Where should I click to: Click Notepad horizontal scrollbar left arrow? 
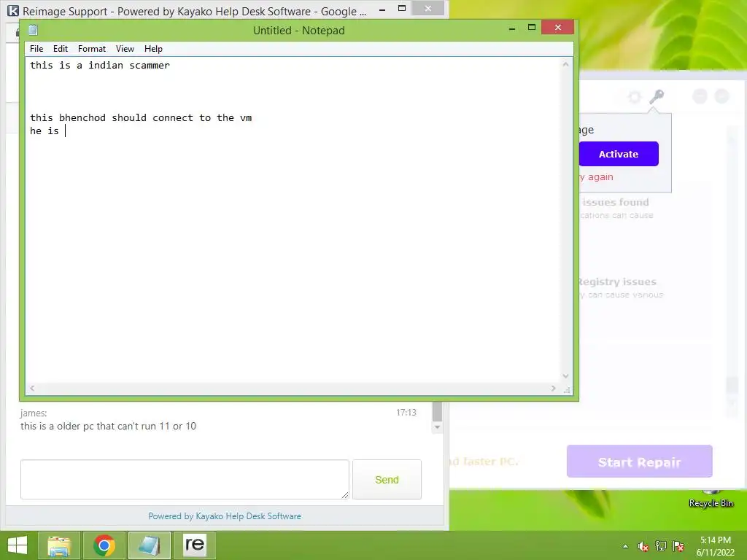coord(32,388)
